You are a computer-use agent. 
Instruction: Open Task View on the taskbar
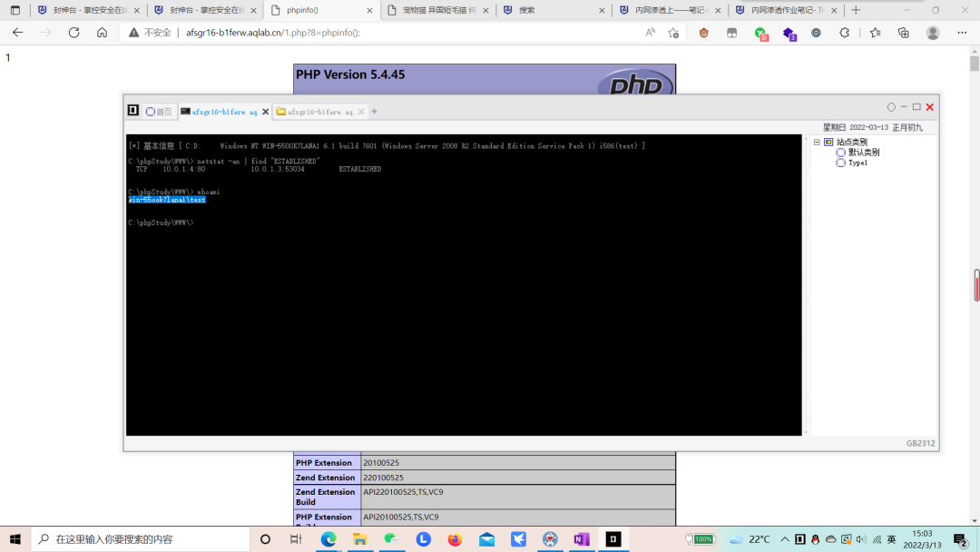point(296,539)
